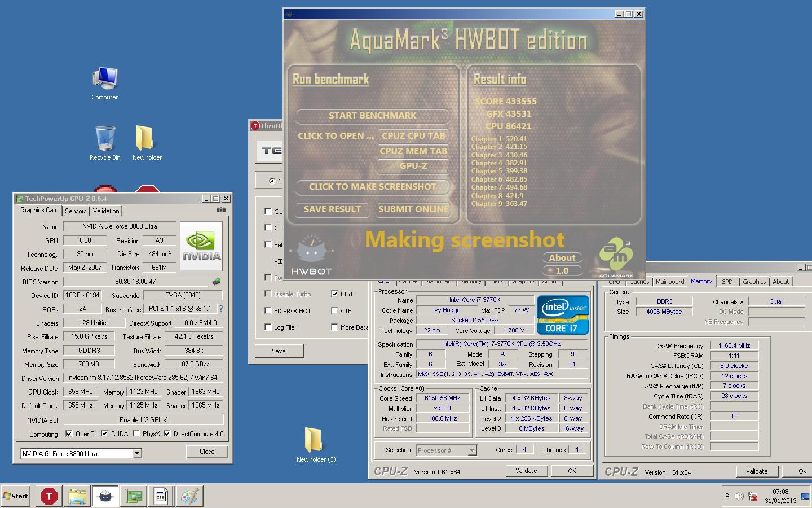Select Memory tab in right CPU-Z window
Screen dimensions: 812x508
coord(701,281)
